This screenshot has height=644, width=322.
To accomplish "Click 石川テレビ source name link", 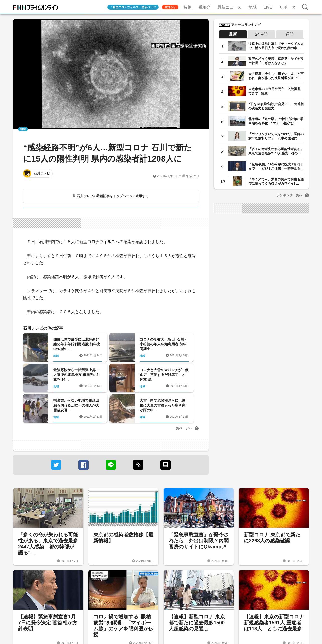I will pos(42,173).
